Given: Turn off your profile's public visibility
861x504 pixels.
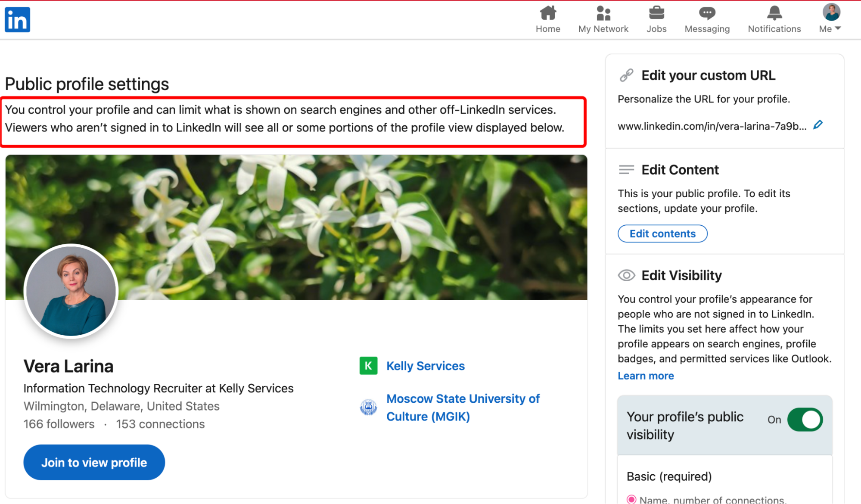Looking at the screenshot, I should (805, 420).
